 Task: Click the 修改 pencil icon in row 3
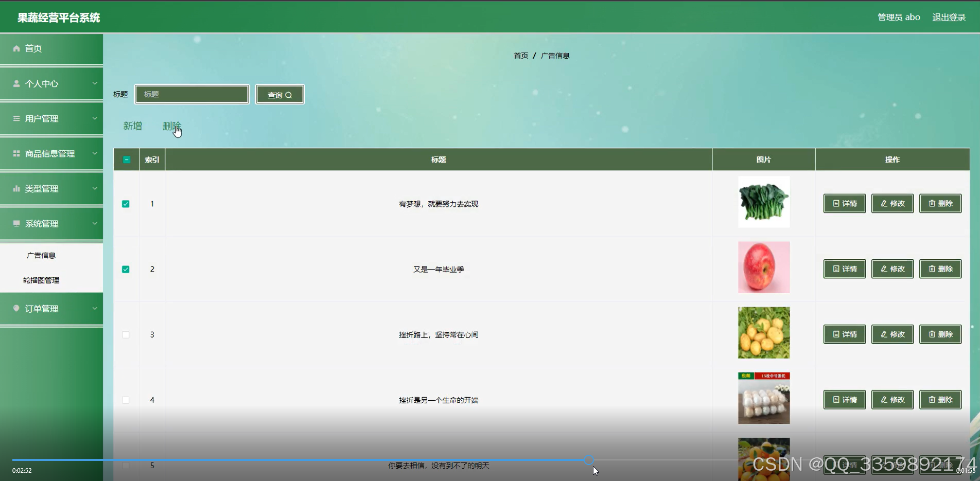coord(884,334)
